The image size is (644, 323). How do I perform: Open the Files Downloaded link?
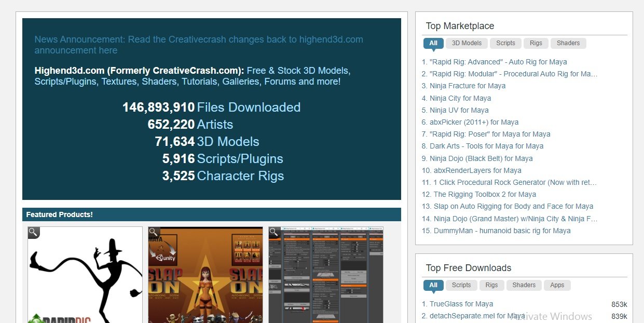tap(249, 107)
